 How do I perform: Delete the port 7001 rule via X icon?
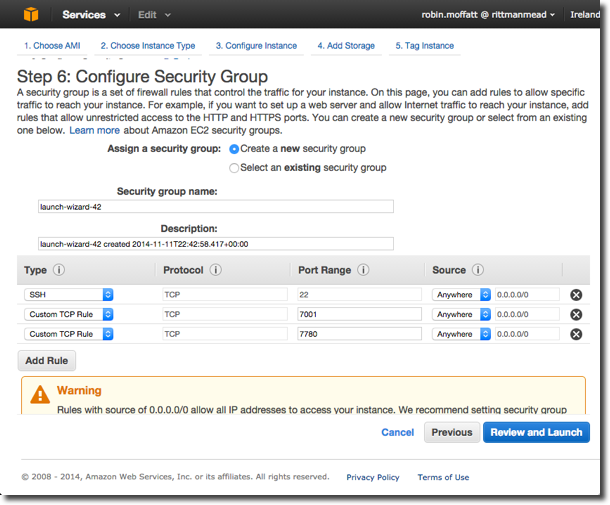(x=576, y=314)
